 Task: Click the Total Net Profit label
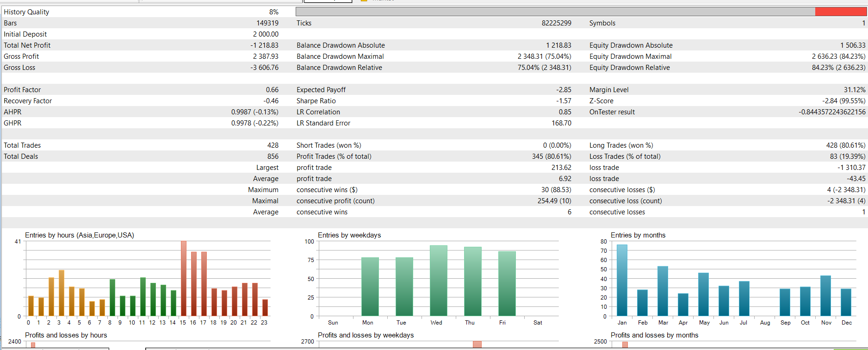pos(27,45)
